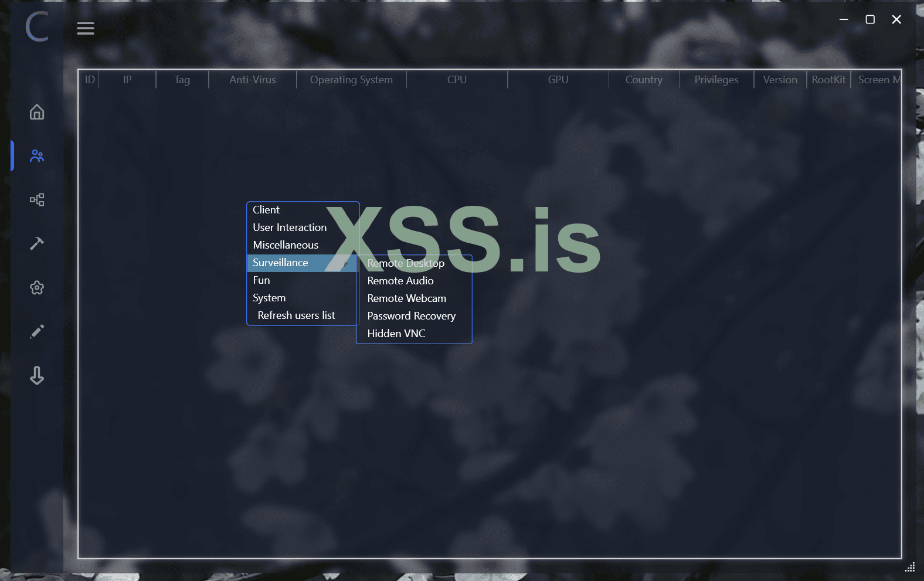
Task: Click the CPU column header
Action: 457,80
